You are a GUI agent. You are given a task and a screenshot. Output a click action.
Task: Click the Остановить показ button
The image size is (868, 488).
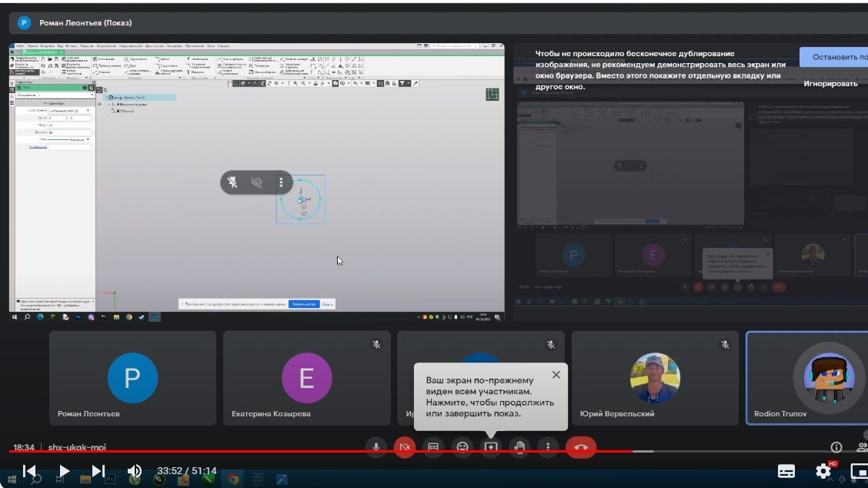click(x=833, y=57)
